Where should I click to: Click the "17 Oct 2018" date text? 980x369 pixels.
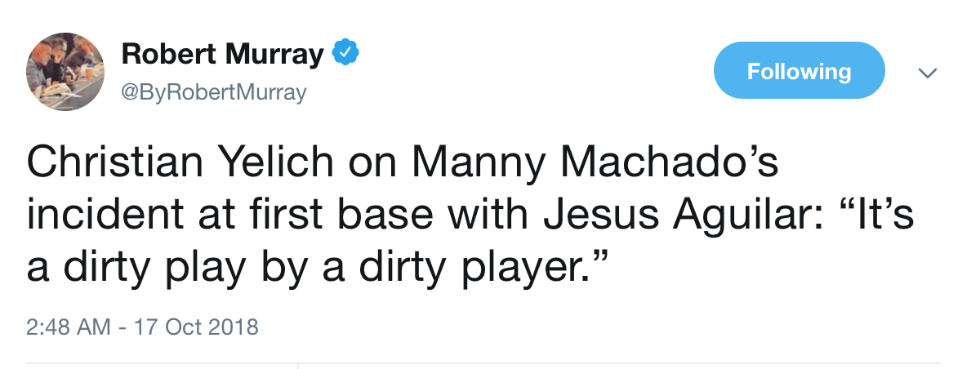click(x=198, y=328)
